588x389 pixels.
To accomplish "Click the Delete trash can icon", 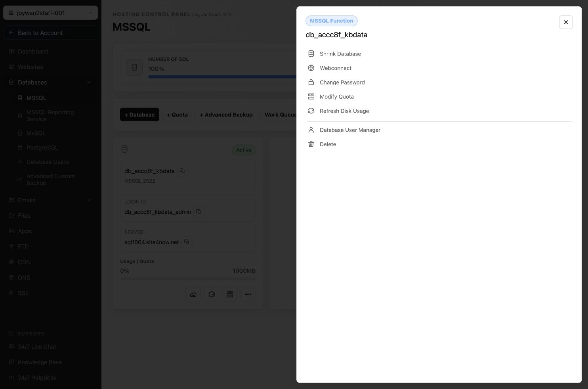I will click(x=311, y=144).
